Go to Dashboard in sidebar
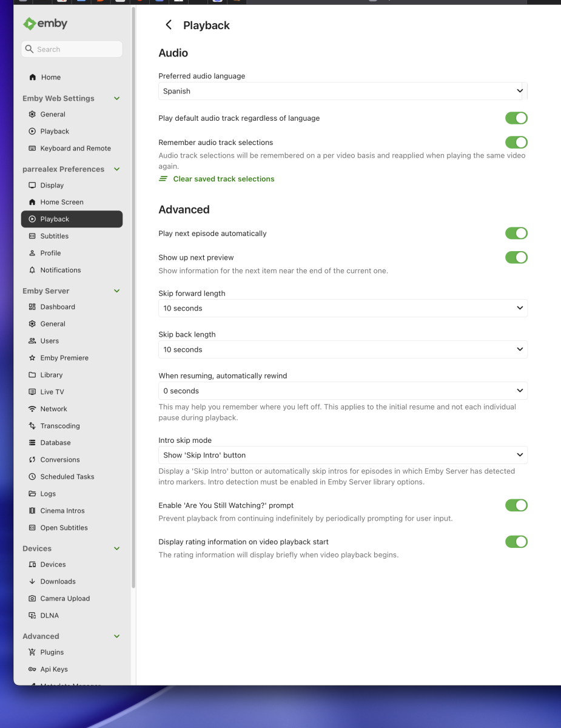The image size is (561, 728). [58, 307]
